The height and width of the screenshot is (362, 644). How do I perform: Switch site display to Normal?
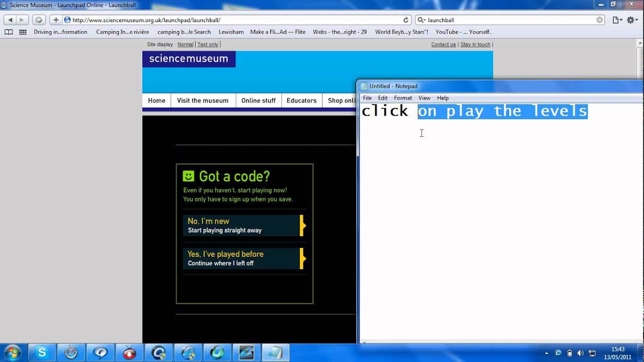[x=185, y=44]
